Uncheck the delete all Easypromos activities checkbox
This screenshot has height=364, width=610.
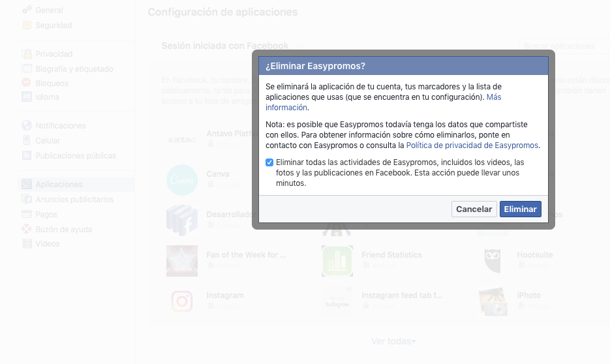point(269,162)
